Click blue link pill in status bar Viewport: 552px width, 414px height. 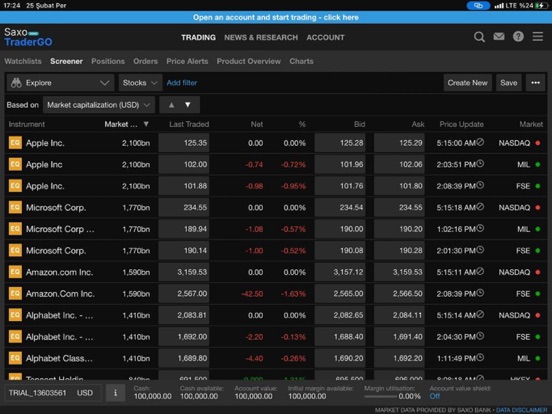(478, 5)
